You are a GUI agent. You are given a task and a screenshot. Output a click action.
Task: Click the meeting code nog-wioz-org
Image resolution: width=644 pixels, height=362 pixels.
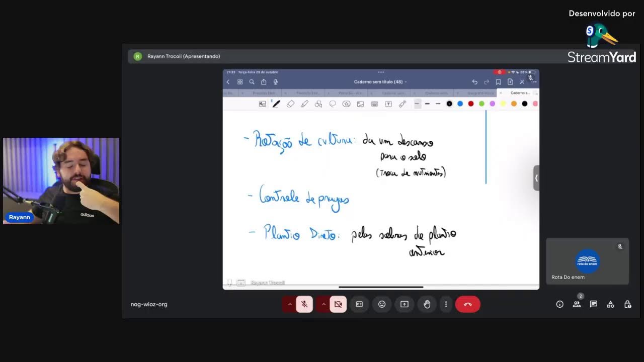coord(149,304)
